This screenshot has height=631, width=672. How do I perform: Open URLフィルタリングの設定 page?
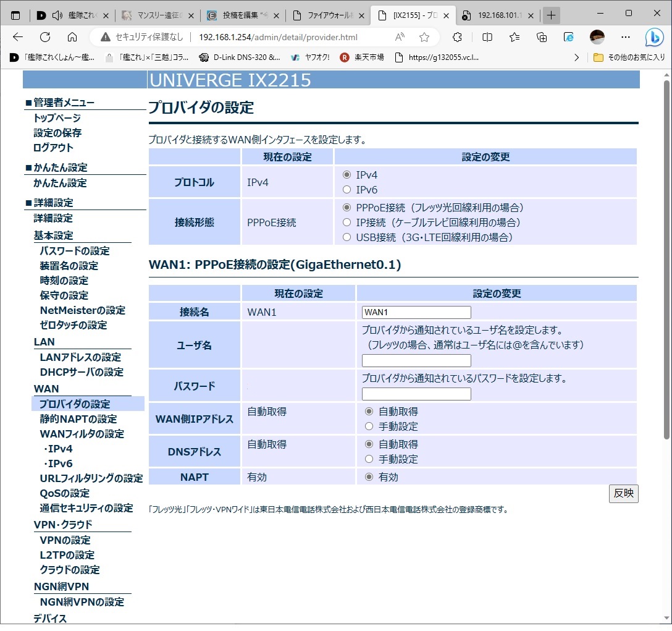click(91, 478)
